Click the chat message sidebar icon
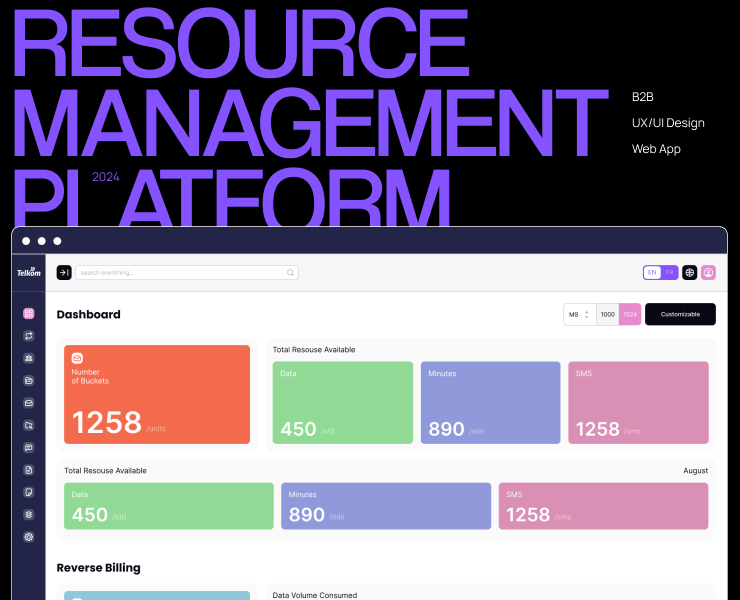The height and width of the screenshot is (600, 740). [29, 448]
